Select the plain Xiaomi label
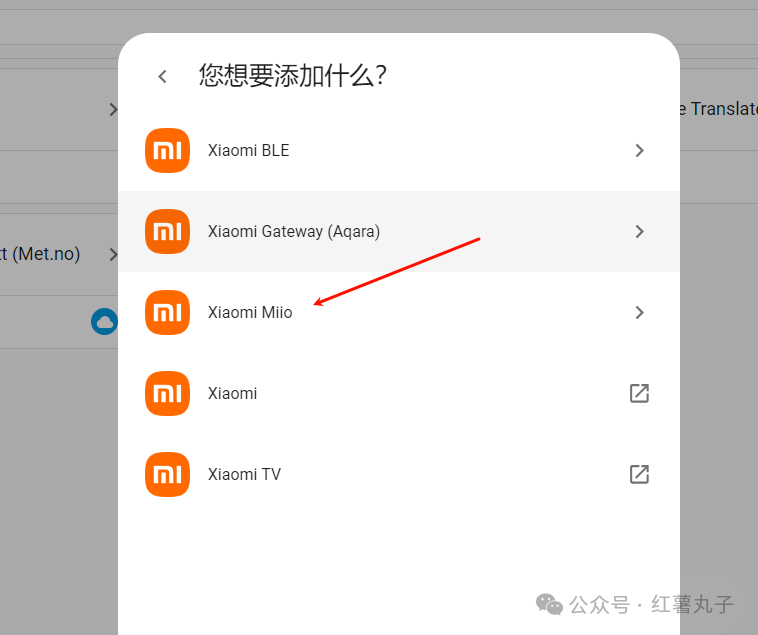The image size is (758, 635). click(233, 393)
